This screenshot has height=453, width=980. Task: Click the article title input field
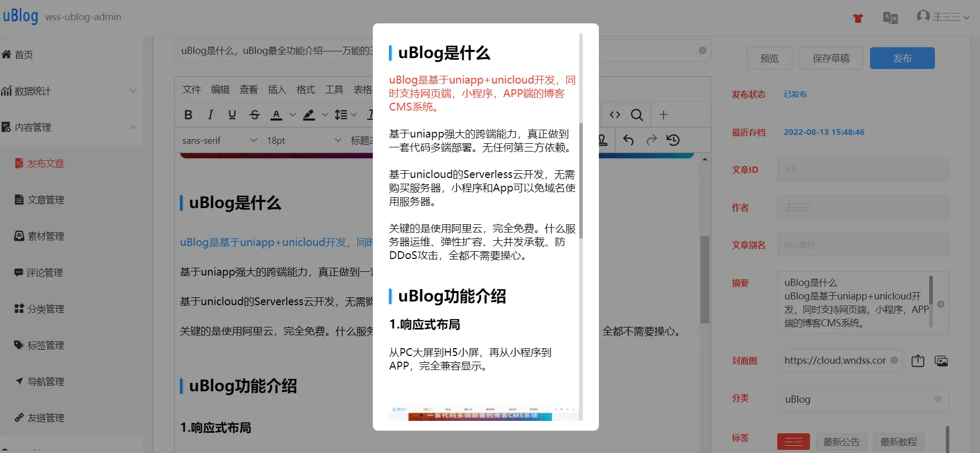[442, 50]
